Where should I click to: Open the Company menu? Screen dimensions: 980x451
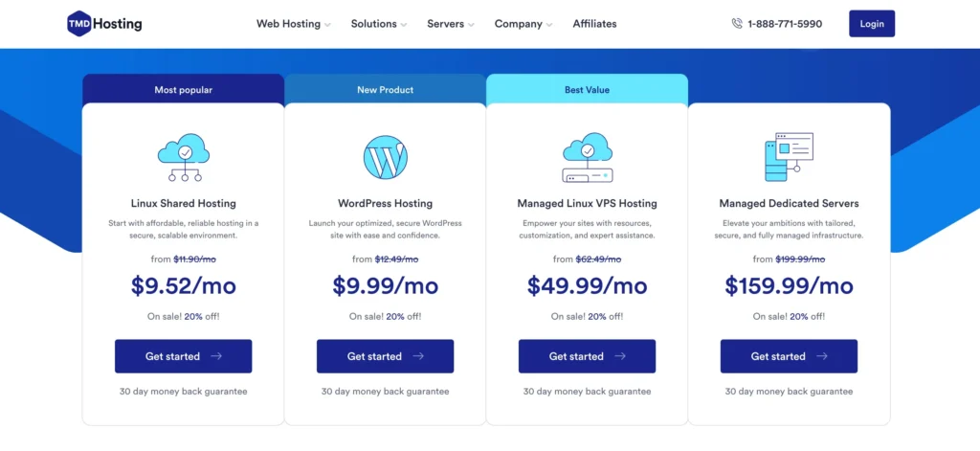523,24
